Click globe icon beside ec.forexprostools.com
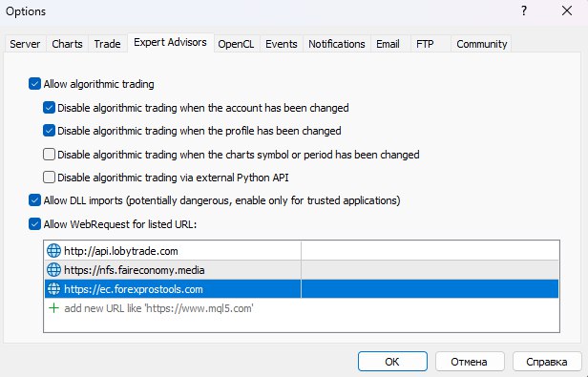588x377 pixels. (53, 289)
